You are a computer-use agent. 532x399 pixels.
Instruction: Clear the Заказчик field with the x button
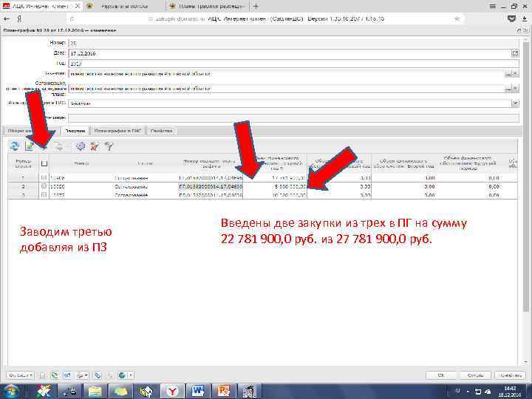(516, 74)
